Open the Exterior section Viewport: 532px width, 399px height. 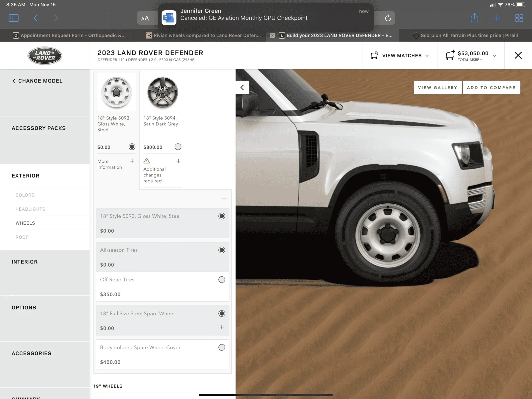point(25,176)
